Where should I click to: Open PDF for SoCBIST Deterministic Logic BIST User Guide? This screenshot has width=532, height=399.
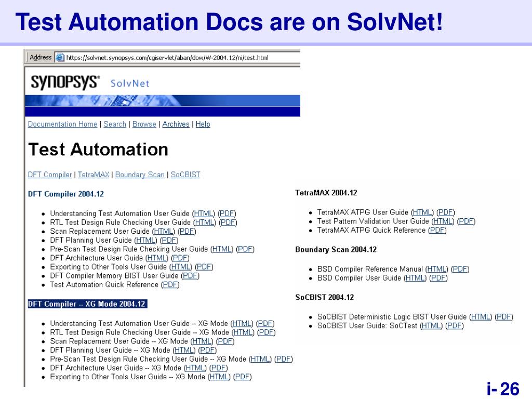[504, 317]
